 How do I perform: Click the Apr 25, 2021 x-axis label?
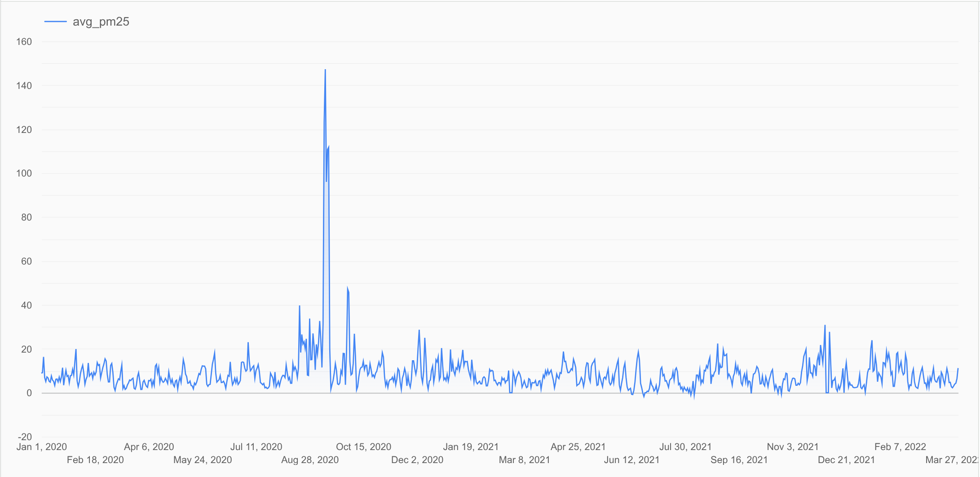578,447
